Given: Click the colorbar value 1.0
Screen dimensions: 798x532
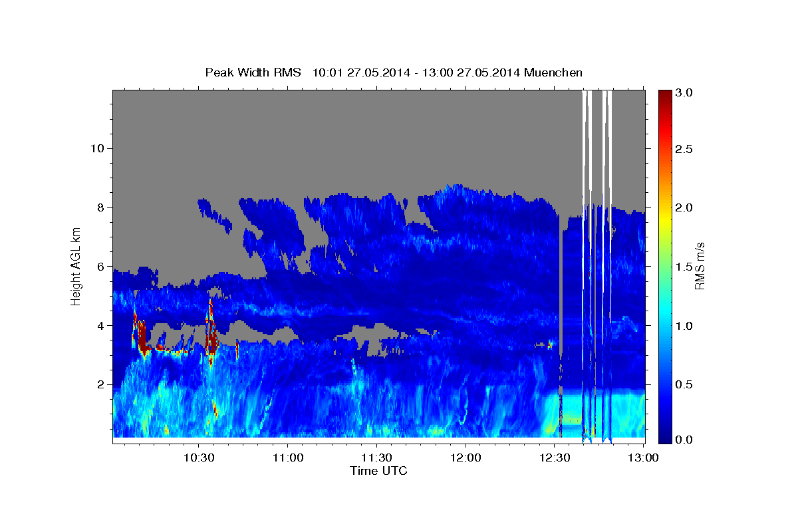Looking at the screenshot, I should point(684,326).
